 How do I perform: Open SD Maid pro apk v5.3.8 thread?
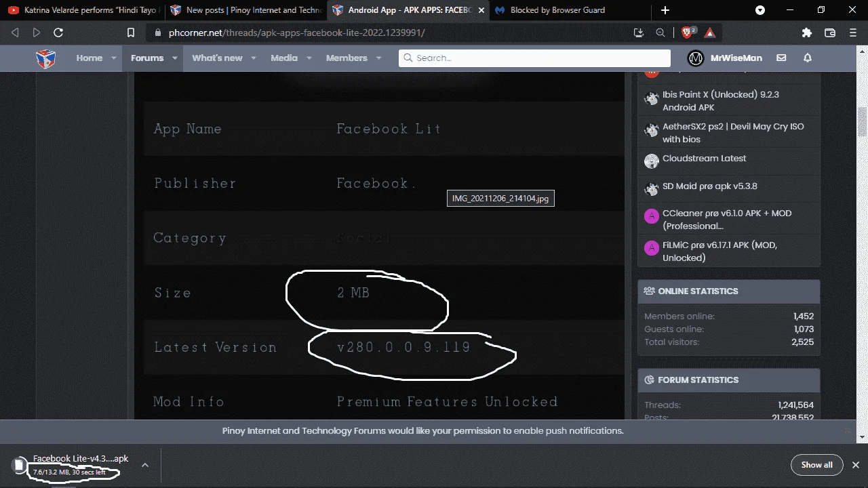[x=710, y=186]
